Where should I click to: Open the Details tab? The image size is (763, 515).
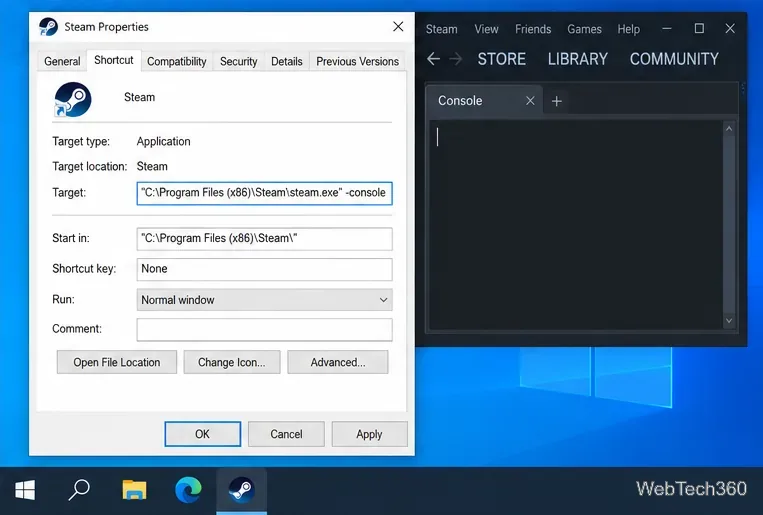287,61
